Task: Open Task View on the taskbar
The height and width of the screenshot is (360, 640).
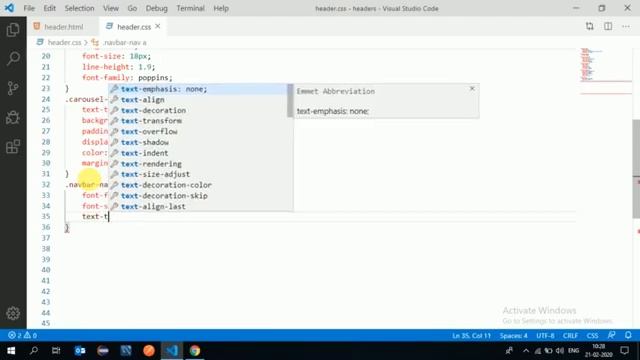Action: 56,351
